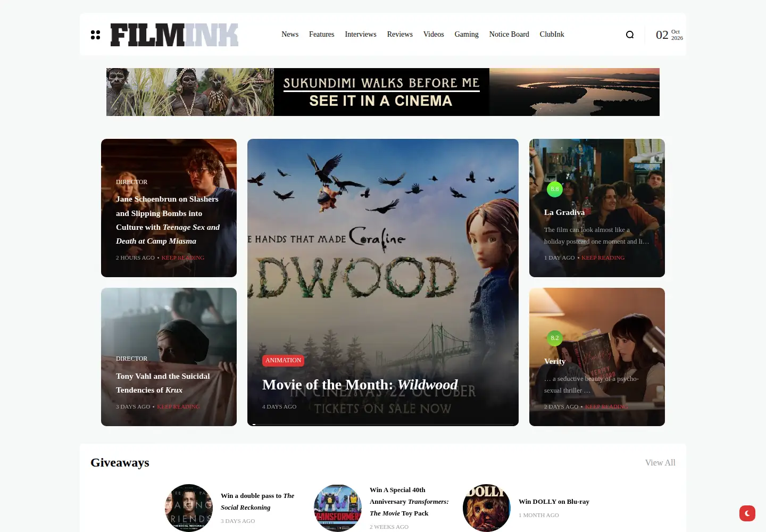Open the News menu item
The width and height of the screenshot is (766, 532).
click(290, 34)
